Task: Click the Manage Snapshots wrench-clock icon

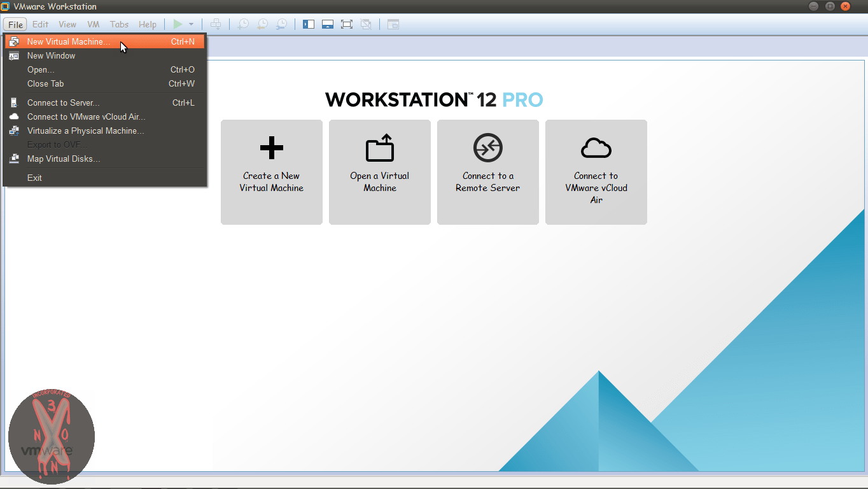Action: tap(281, 24)
